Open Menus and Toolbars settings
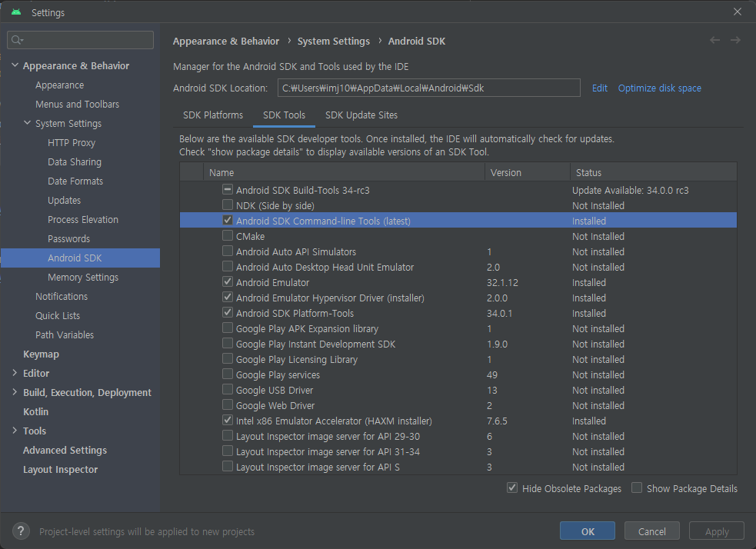 tap(77, 104)
